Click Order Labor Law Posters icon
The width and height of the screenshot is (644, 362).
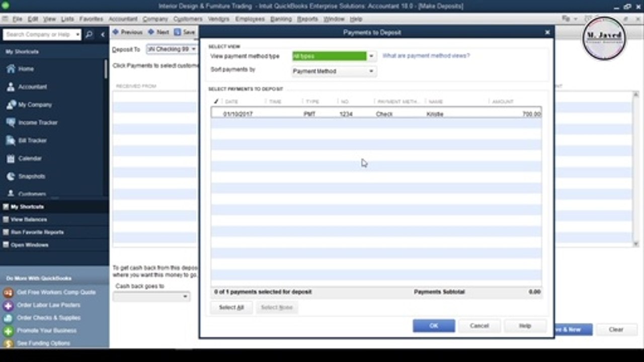(x=8, y=305)
